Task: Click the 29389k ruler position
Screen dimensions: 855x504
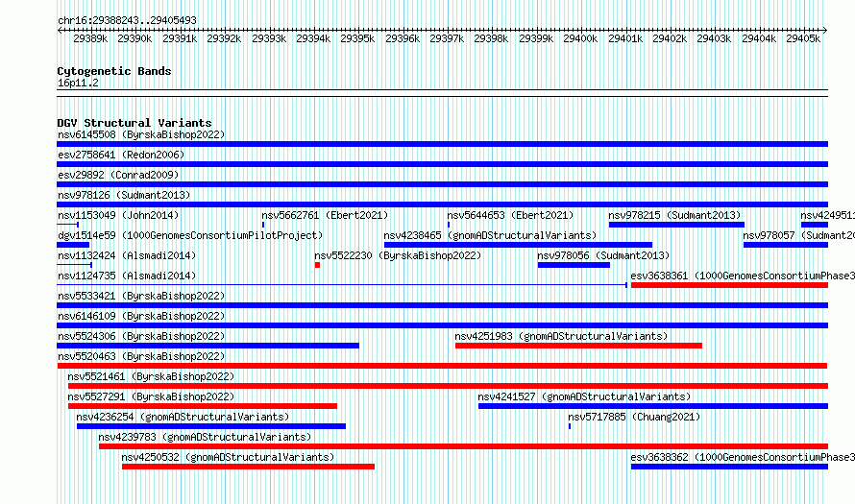Action: [90, 38]
